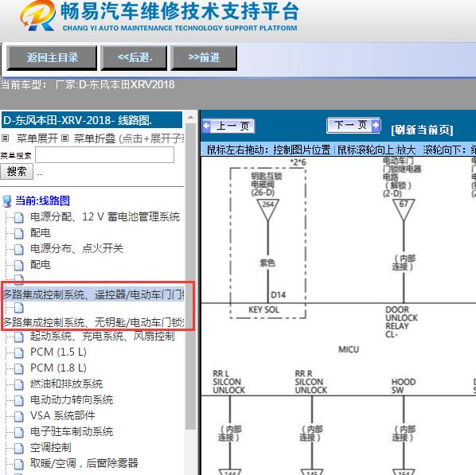Click the 264 connector triangle in diagram
This screenshot has height=475, width=476.
tap(267, 209)
